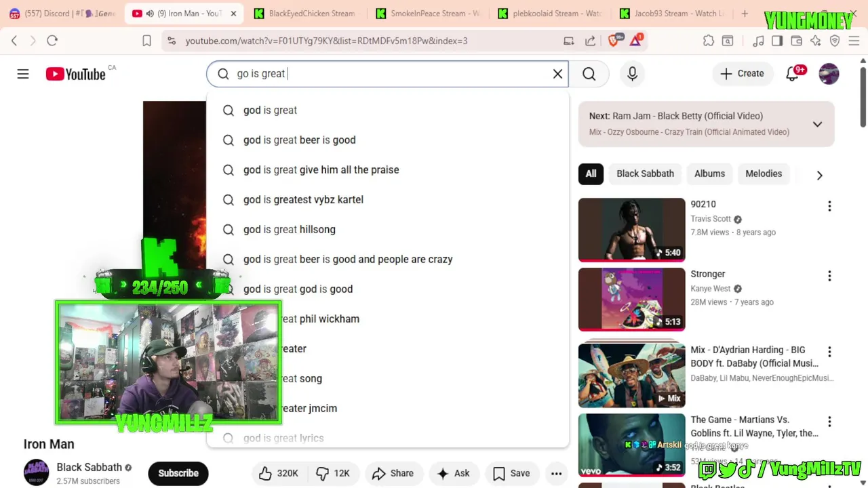Install app icon in address bar
The width and height of the screenshot is (868, 488).
[569, 41]
